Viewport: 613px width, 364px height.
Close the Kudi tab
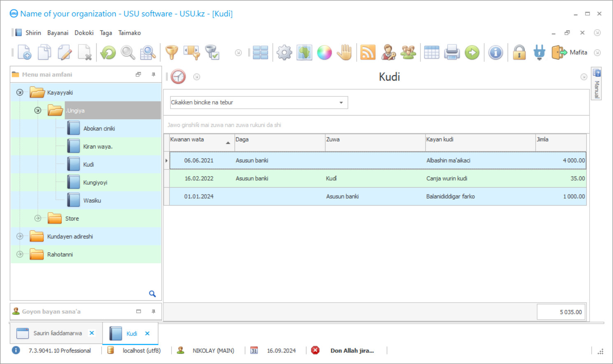tap(147, 334)
